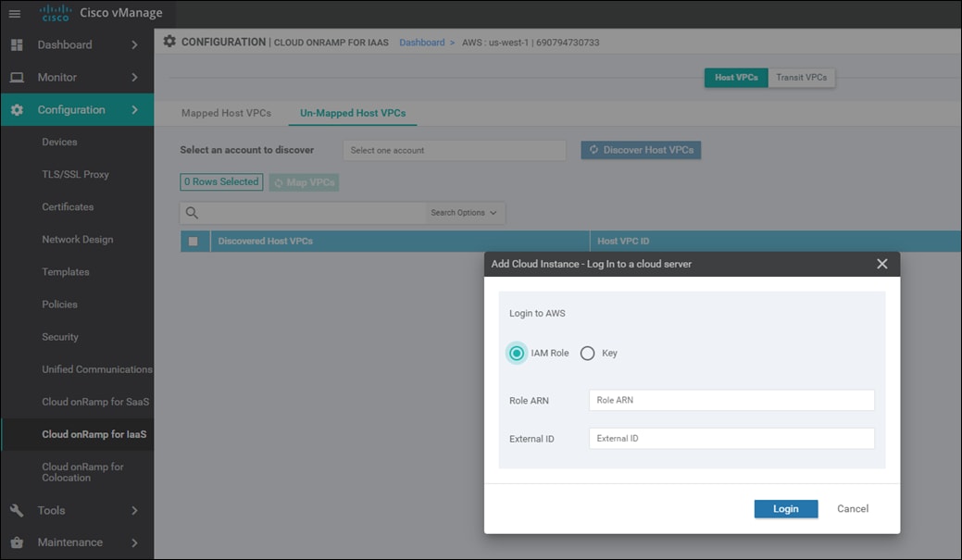Viewport: 962px width, 560px height.
Task: Click the search magnifier icon
Action: click(x=192, y=213)
